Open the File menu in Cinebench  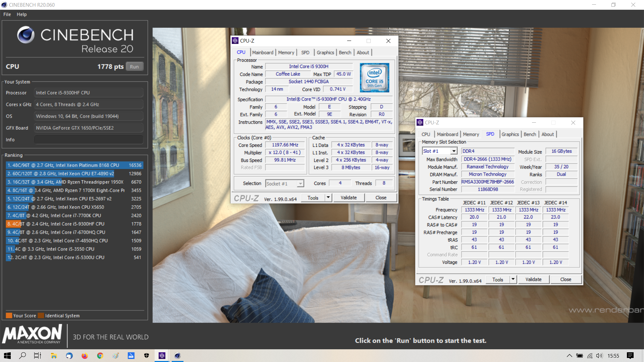tap(7, 14)
